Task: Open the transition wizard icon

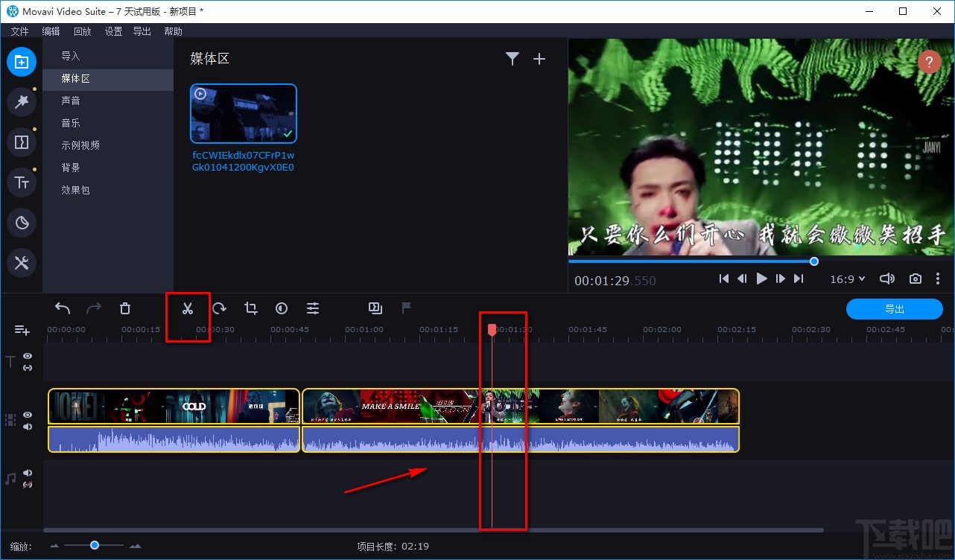Action: 375,308
